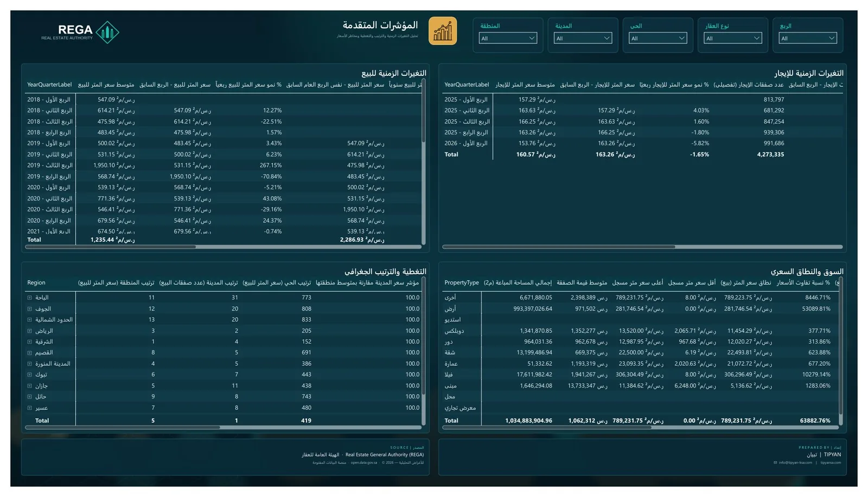Sort by متوسط سعر المتر للبيع column header
This screenshot has width=868, height=497.
pos(106,85)
